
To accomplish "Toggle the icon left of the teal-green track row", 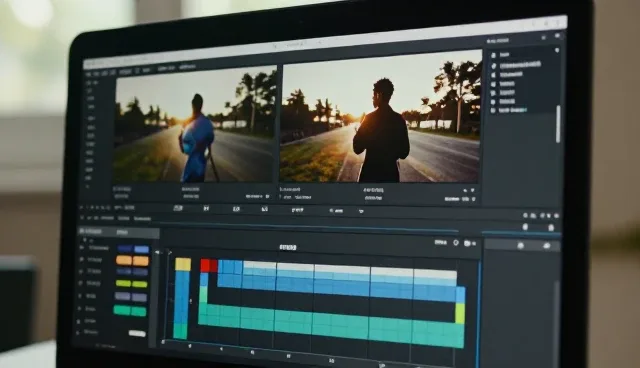I will [79, 309].
